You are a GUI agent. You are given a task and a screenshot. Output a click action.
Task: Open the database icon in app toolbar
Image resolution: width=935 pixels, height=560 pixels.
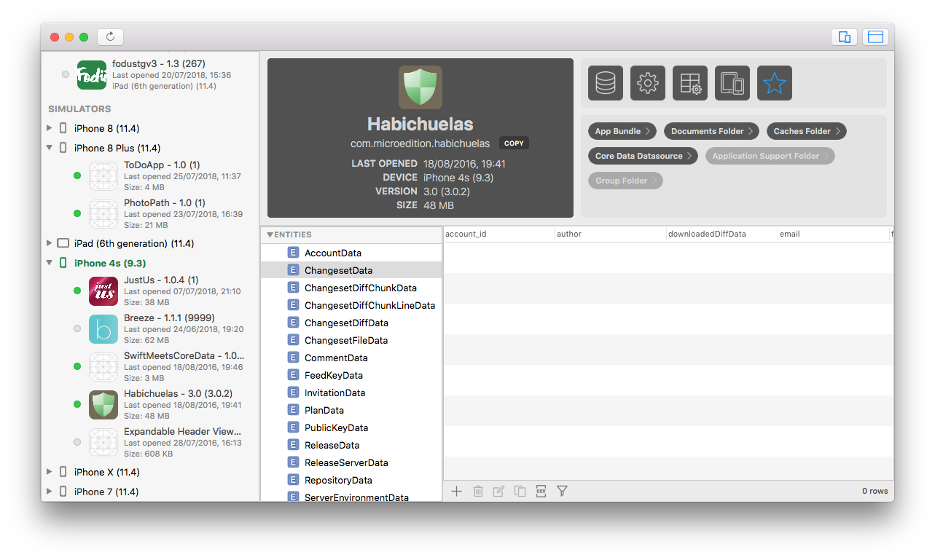(x=606, y=83)
